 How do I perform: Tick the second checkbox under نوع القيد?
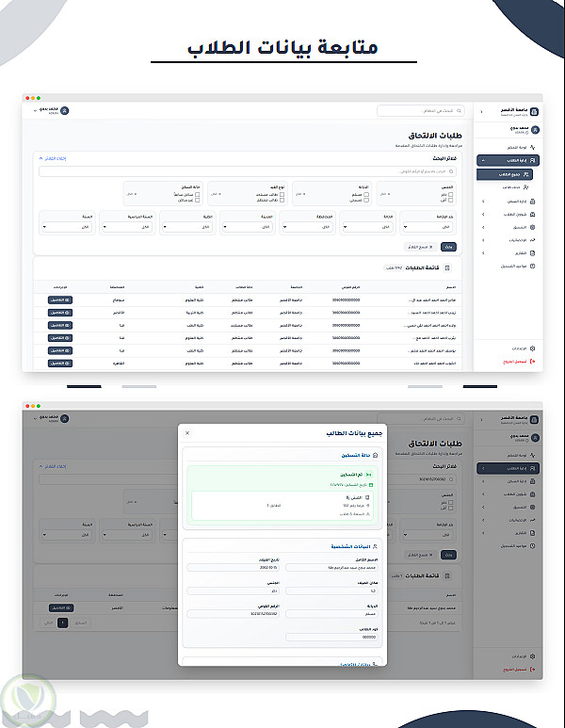(282, 200)
